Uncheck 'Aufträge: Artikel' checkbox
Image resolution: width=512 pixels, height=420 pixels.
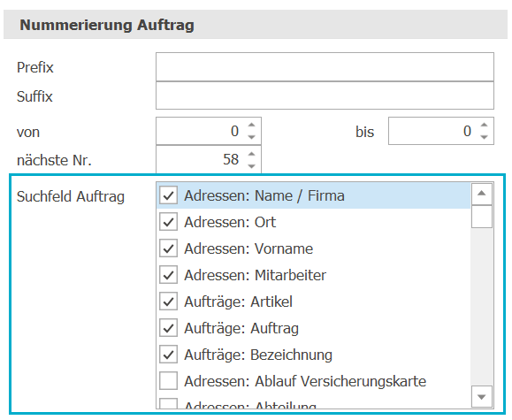169,302
